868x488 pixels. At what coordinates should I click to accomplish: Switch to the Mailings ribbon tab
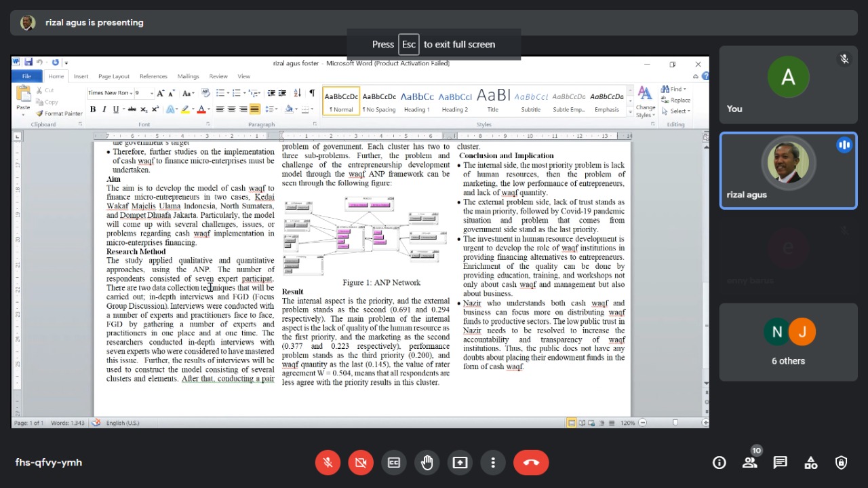pyautogui.click(x=189, y=76)
